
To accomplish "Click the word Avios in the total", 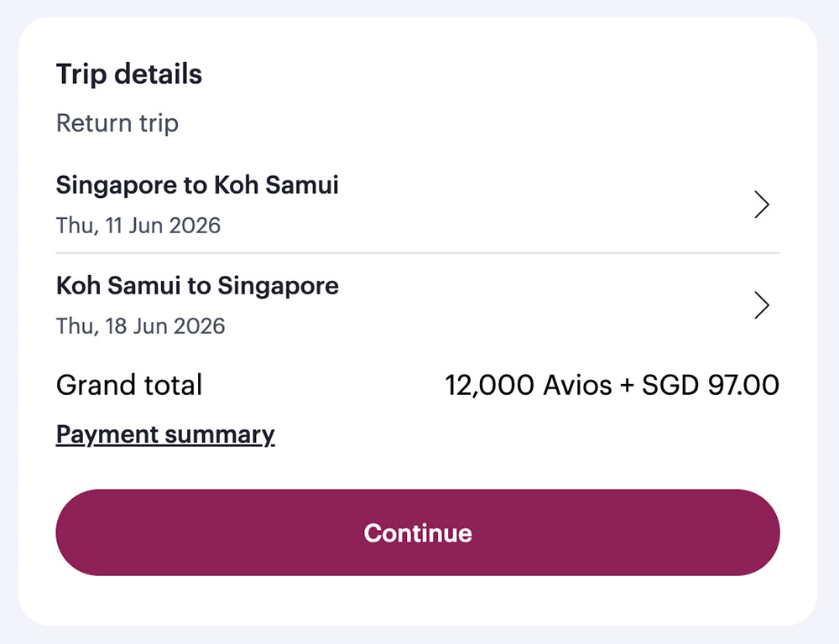I will point(578,386).
